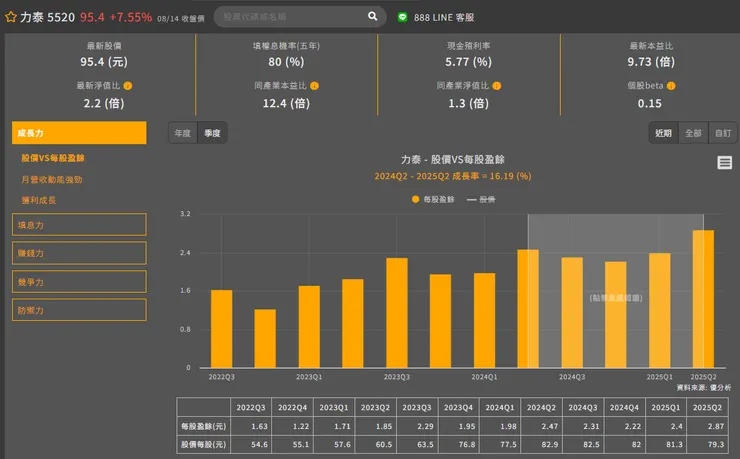Click the 2025Q1 bar in chart
740x459 pixels.
click(x=660, y=310)
